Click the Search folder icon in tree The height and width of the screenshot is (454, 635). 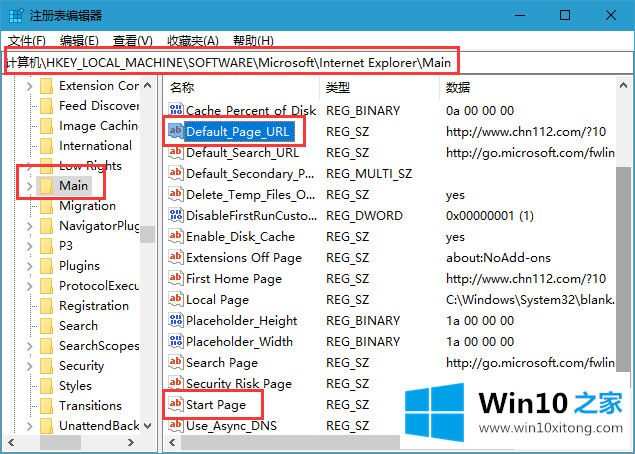click(x=47, y=326)
